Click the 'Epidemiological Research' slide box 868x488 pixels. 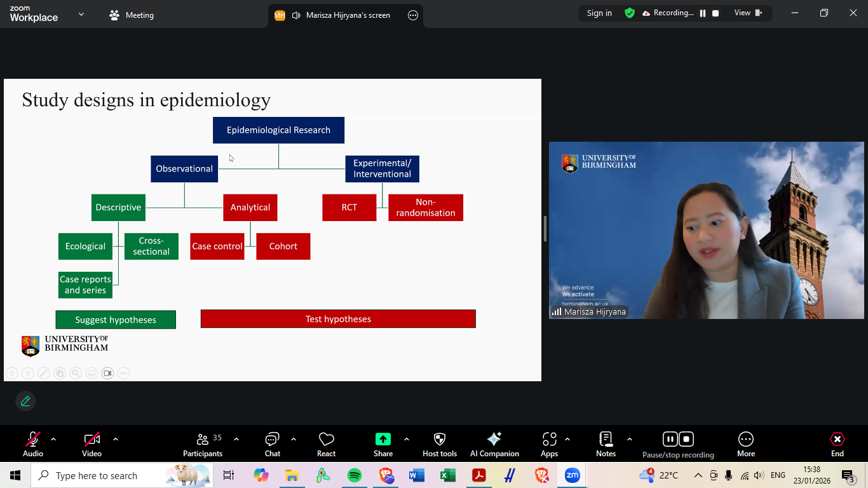[278, 130]
